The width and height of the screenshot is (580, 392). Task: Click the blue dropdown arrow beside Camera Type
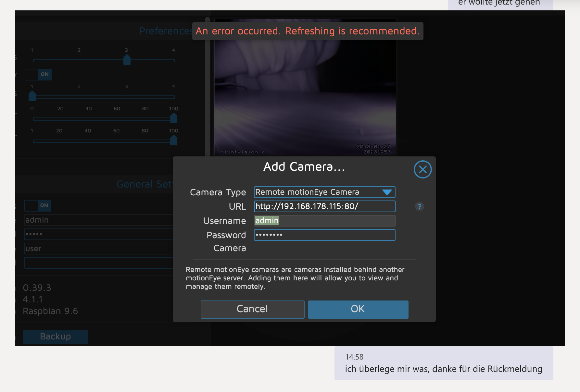point(387,192)
